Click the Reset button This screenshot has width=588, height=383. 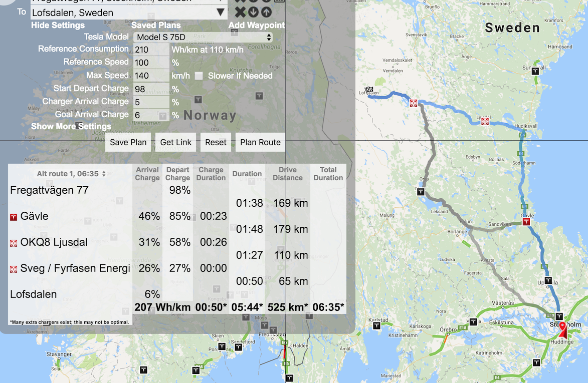[216, 142]
